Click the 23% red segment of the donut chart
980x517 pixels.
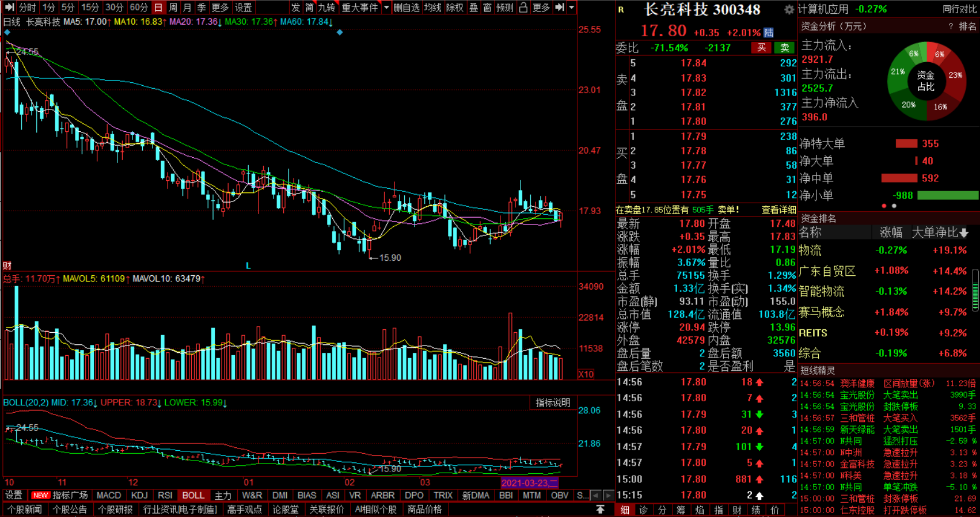[x=956, y=75]
